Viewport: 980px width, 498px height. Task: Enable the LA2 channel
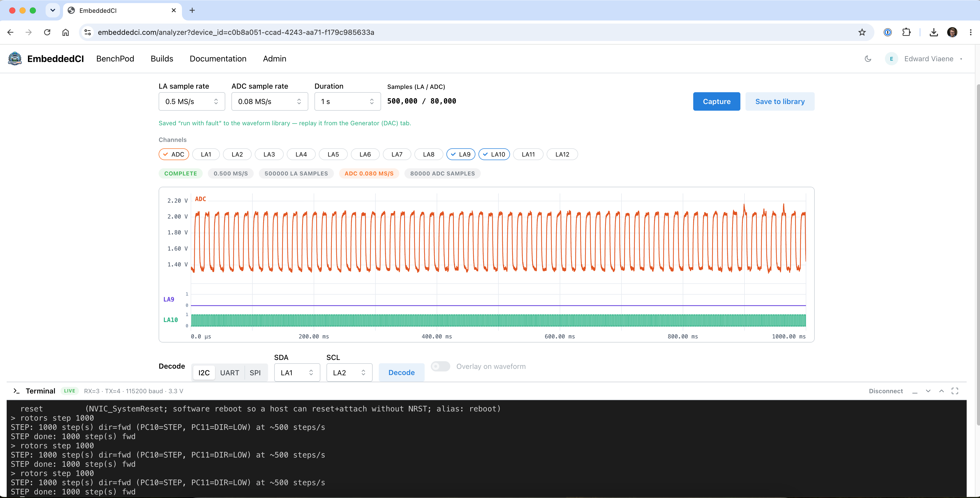(x=237, y=154)
